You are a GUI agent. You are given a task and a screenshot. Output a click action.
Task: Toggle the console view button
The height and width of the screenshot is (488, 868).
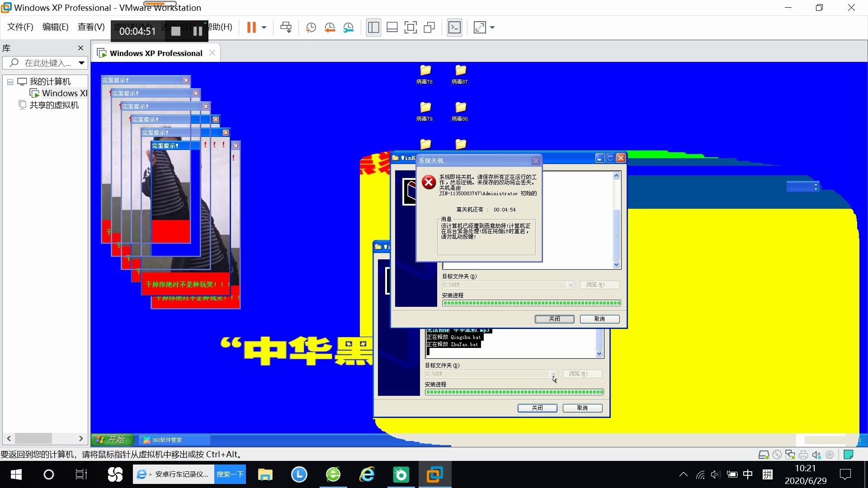(x=454, y=28)
